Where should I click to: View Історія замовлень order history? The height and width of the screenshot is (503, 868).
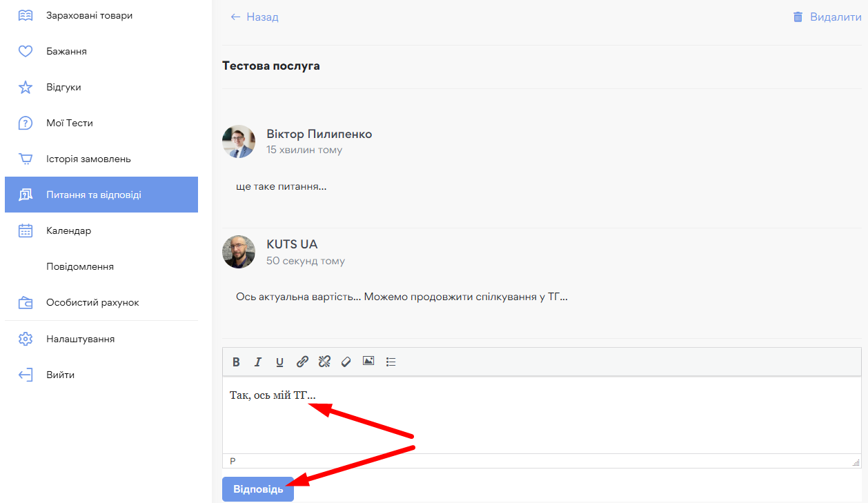point(88,159)
